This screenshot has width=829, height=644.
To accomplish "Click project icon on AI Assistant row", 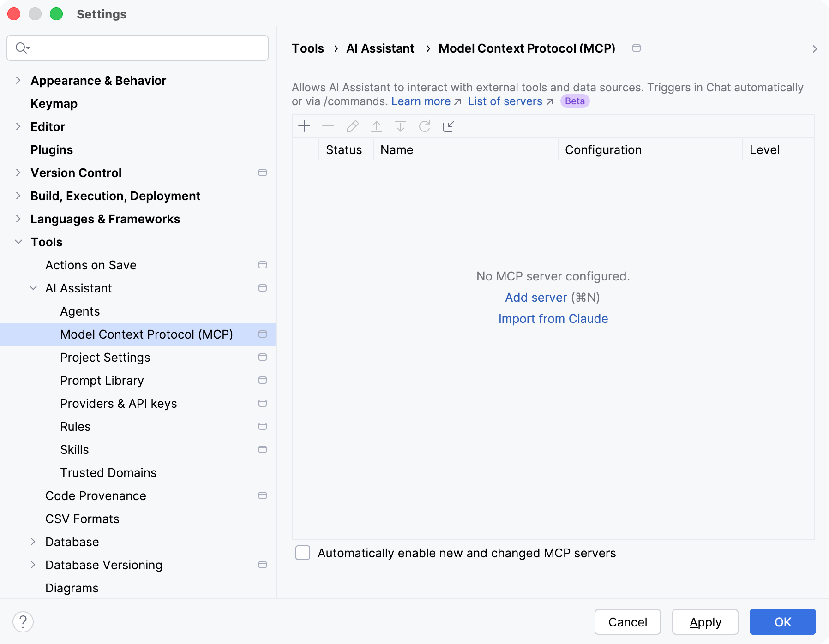I will pyautogui.click(x=263, y=288).
